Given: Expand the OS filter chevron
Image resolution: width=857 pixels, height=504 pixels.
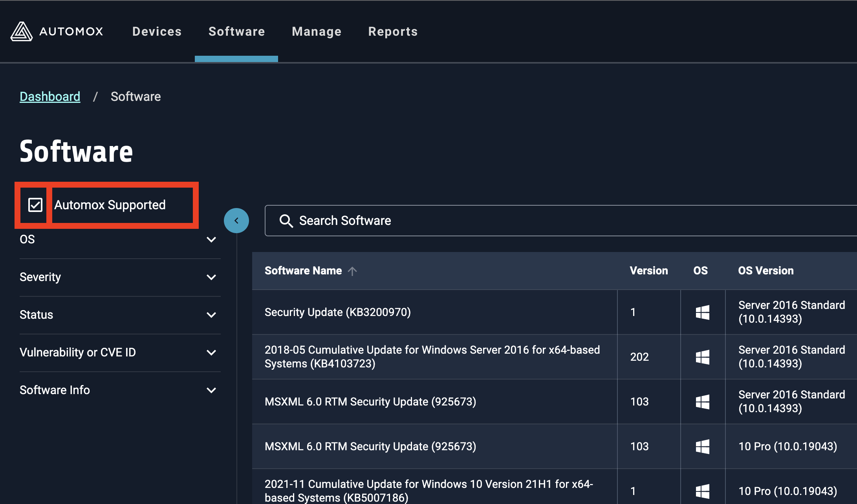Looking at the screenshot, I should point(211,239).
